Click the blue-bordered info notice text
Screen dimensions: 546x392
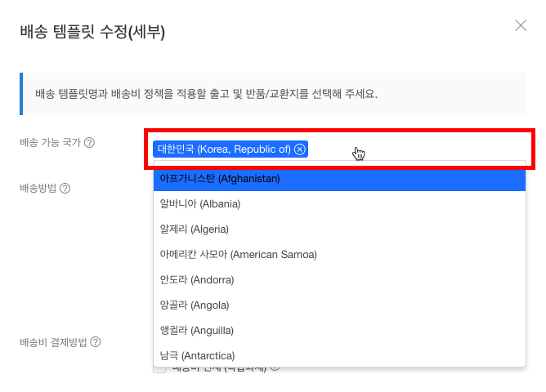coord(206,93)
